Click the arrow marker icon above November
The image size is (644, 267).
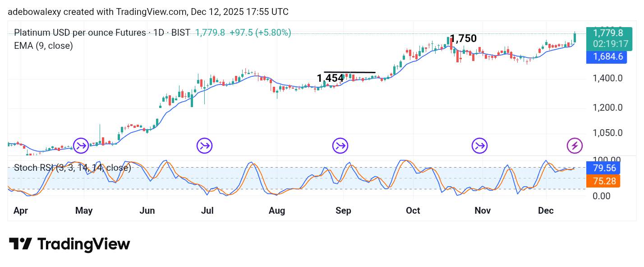click(479, 145)
